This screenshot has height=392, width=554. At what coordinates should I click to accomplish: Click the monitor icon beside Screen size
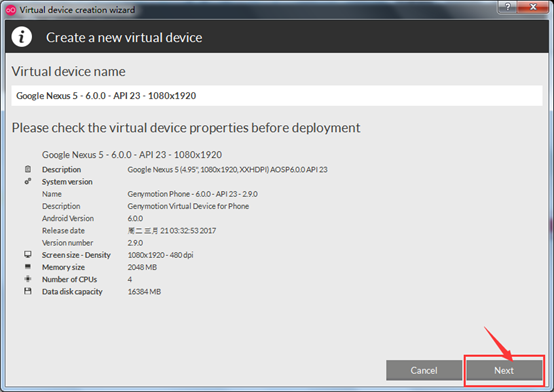tap(28, 254)
